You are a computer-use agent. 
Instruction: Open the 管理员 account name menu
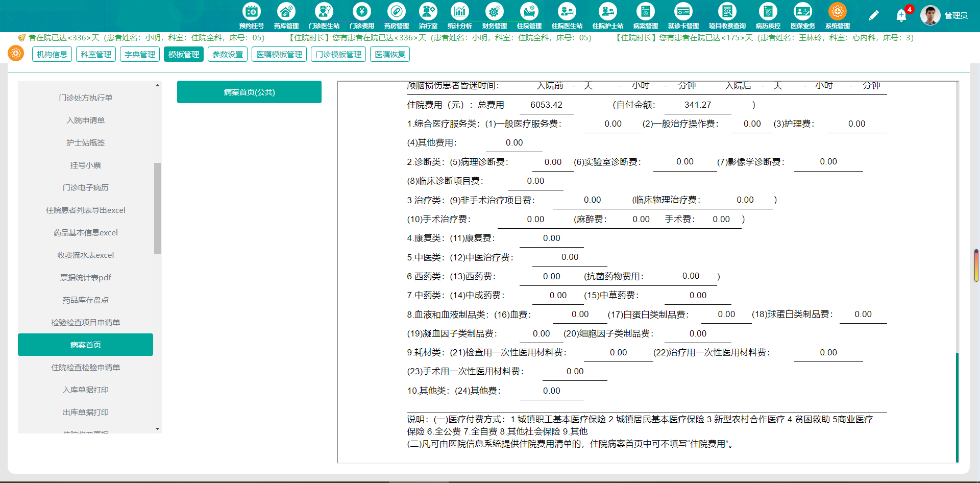[x=956, y=16]
